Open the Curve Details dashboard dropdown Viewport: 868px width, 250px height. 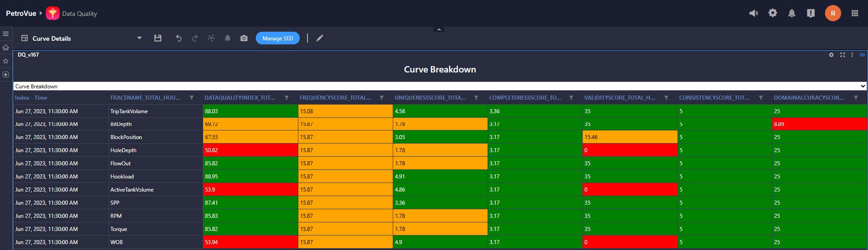click(x=139, y=38)
